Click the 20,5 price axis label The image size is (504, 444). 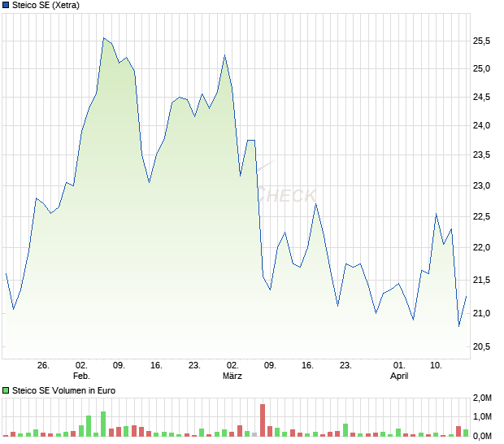(x=481, y=346)
